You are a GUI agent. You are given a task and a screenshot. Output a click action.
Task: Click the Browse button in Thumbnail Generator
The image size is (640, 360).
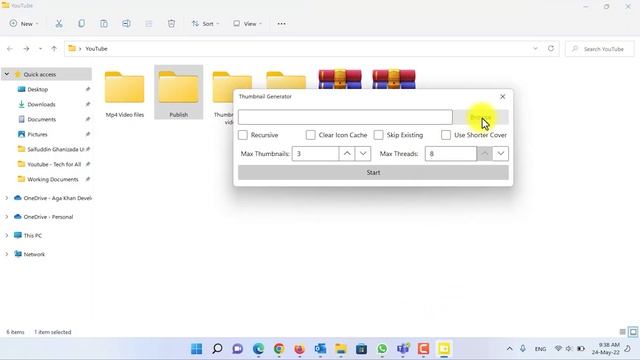pos(481,117)
